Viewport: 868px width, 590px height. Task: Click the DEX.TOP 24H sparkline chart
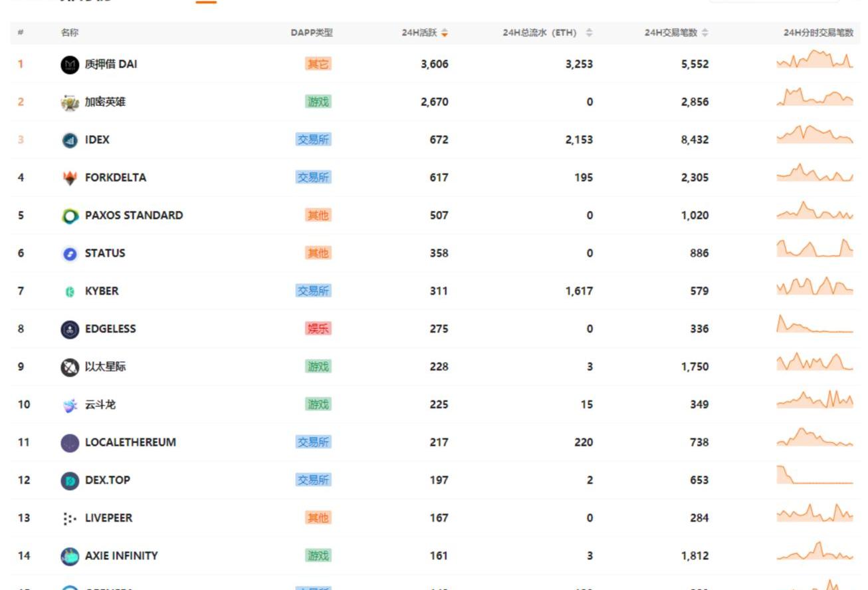814,476
